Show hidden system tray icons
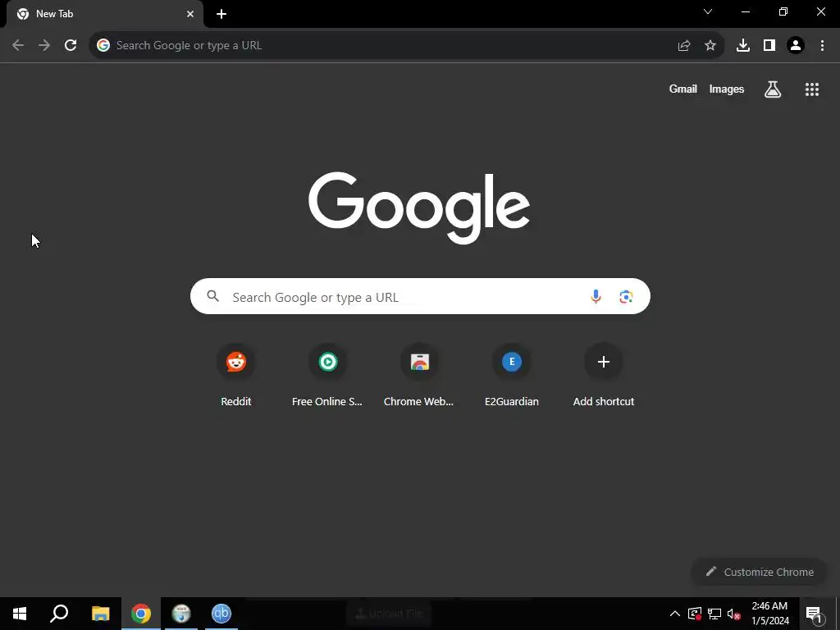 pos(675,614)
